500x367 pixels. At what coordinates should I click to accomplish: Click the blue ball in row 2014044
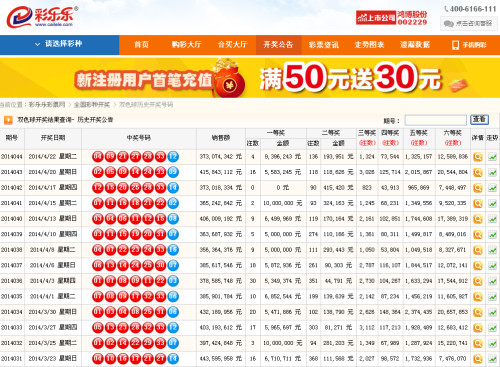click(x=173, y=157)
